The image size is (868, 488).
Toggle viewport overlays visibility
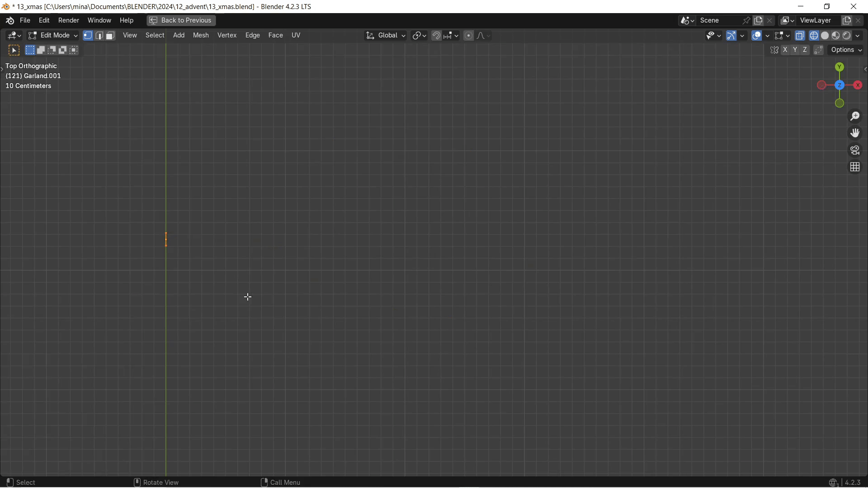coord(757,36)
